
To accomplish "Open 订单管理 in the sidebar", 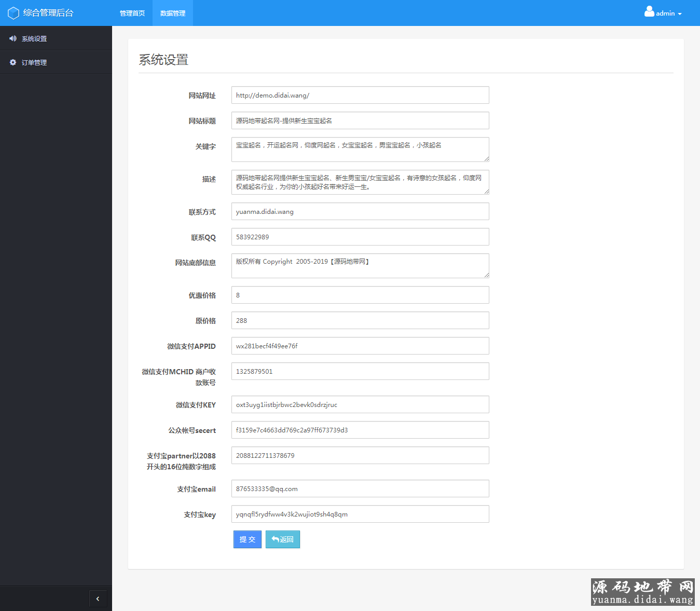I will (x=34, y=62).
